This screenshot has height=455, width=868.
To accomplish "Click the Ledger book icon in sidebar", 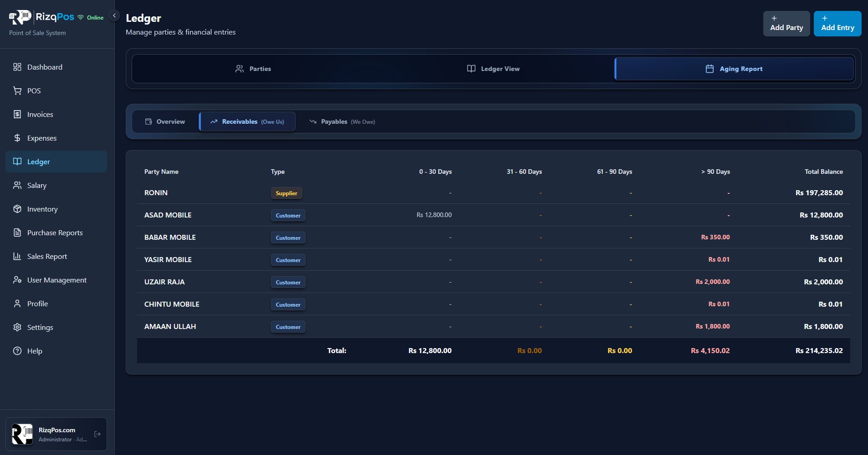I will (x=17, y=162).
